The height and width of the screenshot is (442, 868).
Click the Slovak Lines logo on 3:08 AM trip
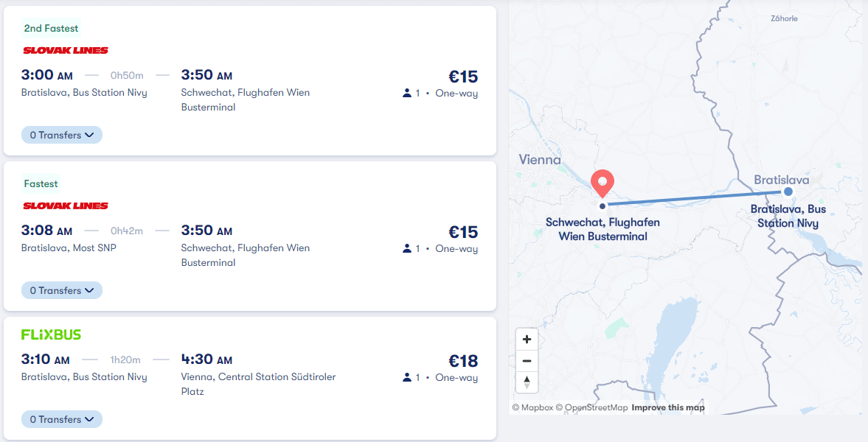click(x=66, y=206)
